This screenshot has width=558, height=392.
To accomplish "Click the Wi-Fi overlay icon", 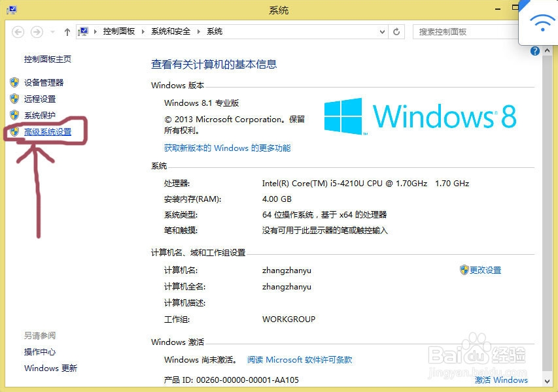I will [542, 23].
